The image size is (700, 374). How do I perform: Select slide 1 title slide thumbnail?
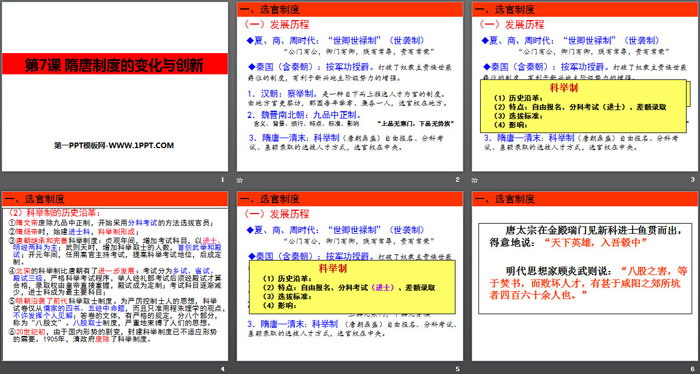(115, 87)
